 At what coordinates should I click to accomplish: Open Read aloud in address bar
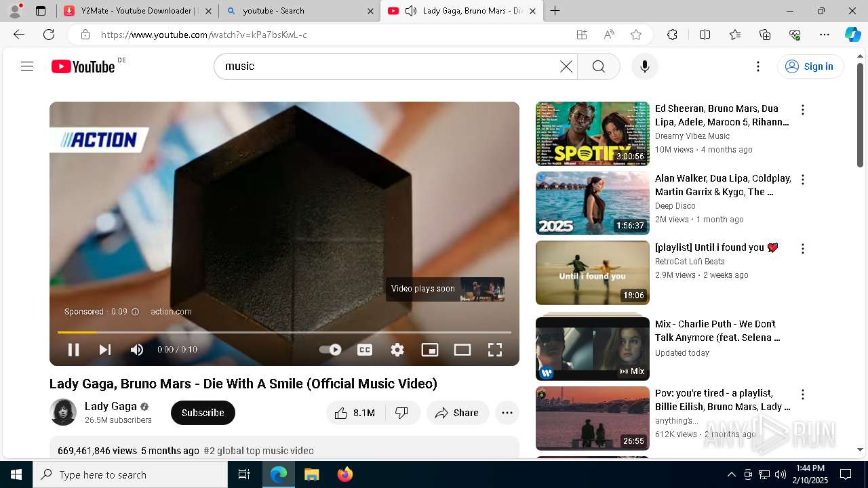tap(609, 35)
